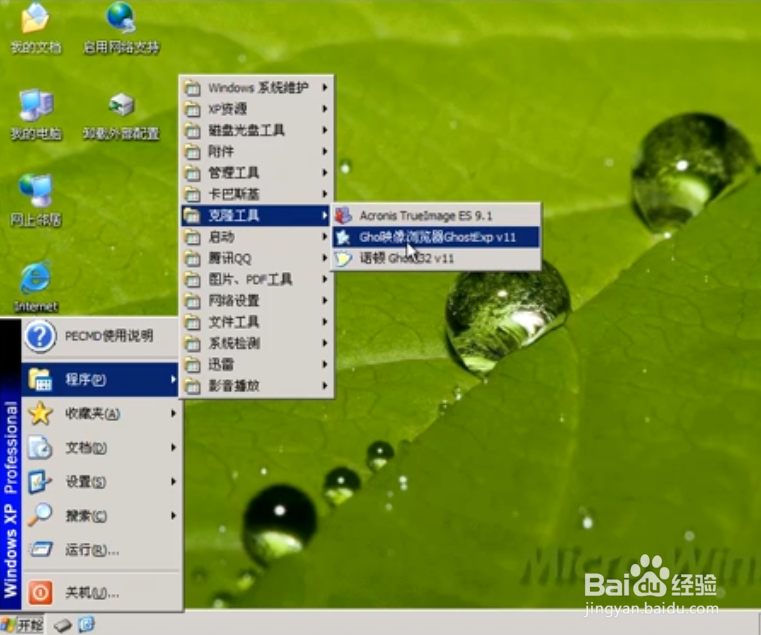Image resolution: width=761 pixels, height=635 pixels.
Task: Click the 迅雷 menu label
Action: (221, 365)
